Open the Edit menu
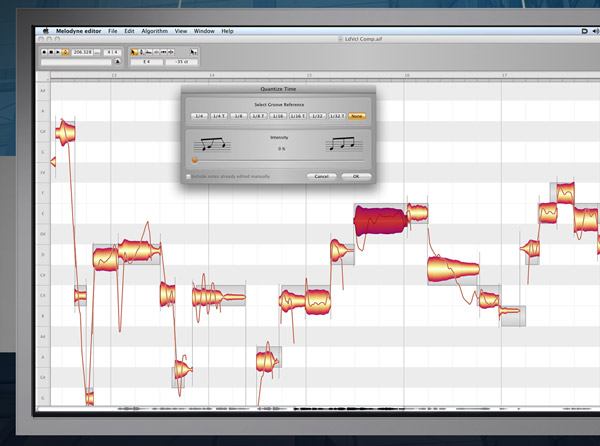 coord(129,31)
